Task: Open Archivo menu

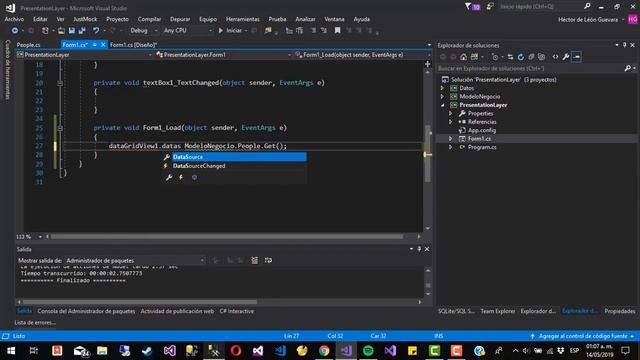Action: point(14,19)
